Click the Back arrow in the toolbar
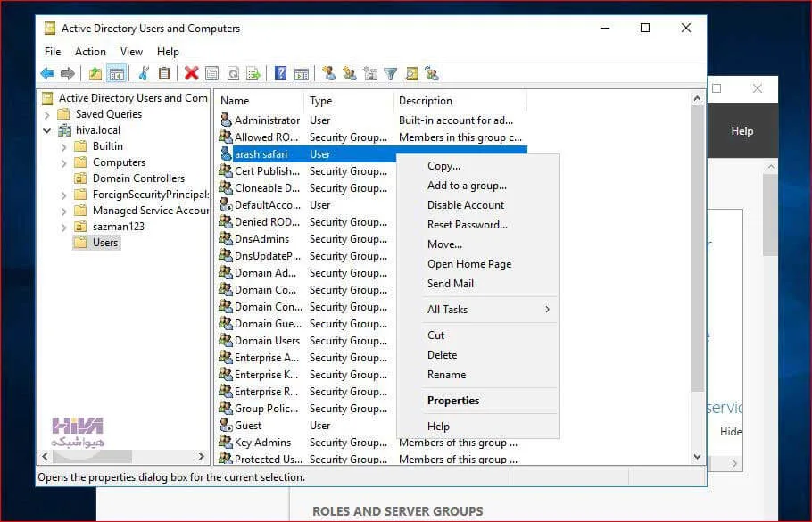 [x=47, y=73]
